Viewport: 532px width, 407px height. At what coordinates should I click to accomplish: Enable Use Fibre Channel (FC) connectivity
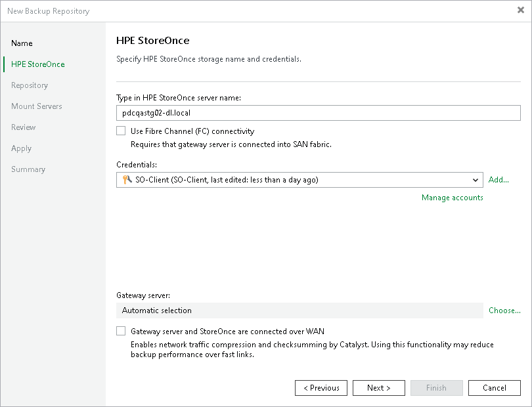(121, 131)
